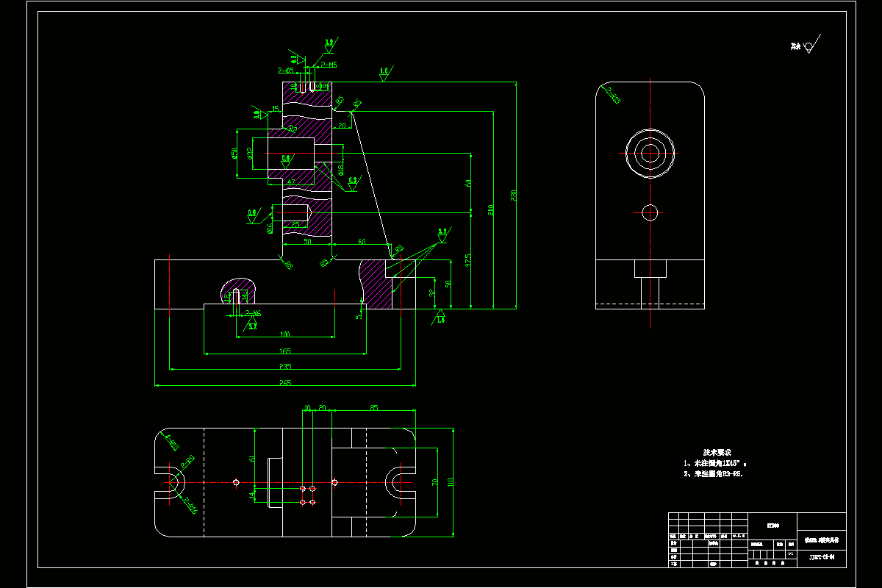
Task: Click the 230 vertical height dimension
Action: (514, 195)
